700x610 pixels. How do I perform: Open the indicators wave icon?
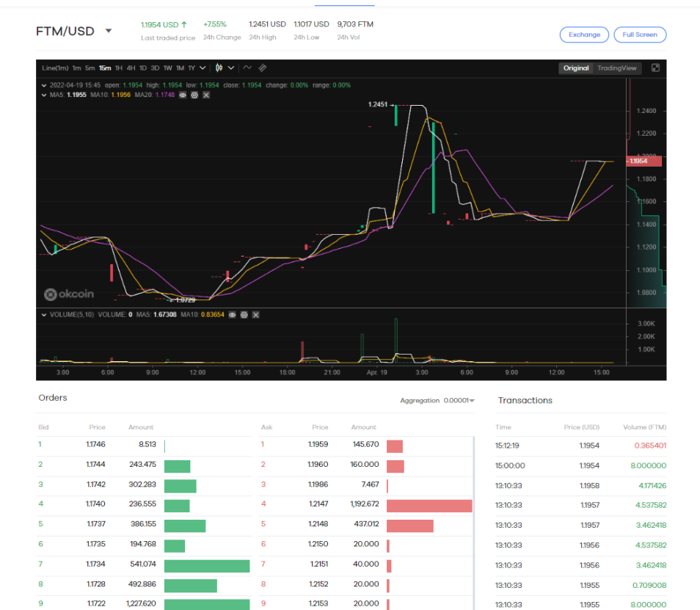point(247,68)
